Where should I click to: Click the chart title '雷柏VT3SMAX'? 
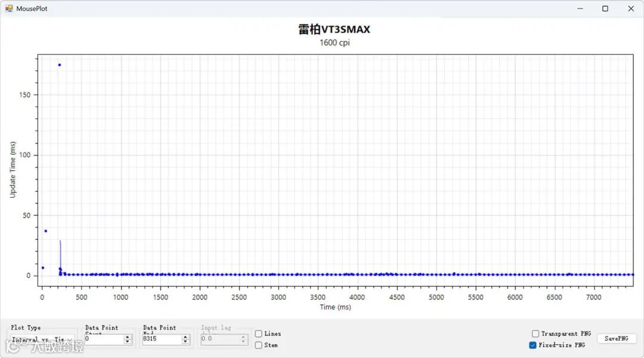[x=335, y=29]
